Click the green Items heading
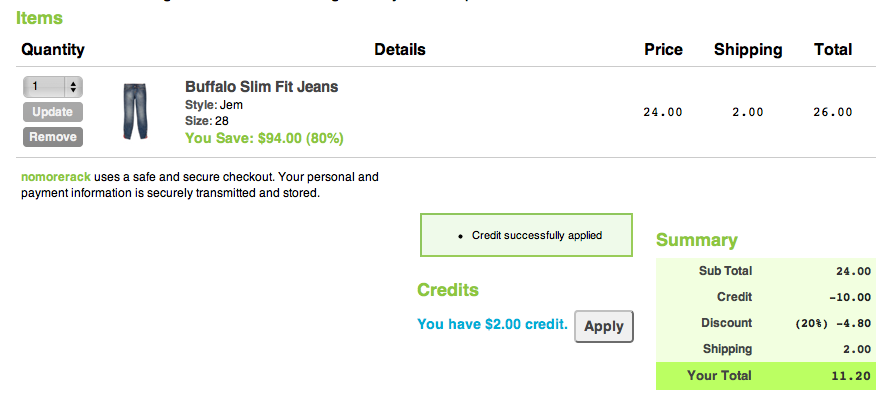The height and width of the screenshot is (394, 885). pos(39,18)
